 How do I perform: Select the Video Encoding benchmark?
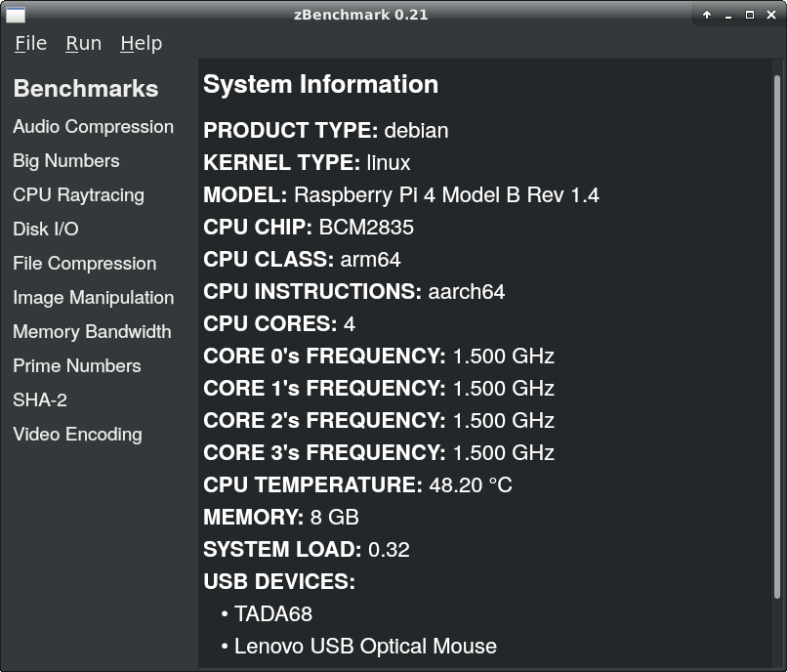click(77, 434)
